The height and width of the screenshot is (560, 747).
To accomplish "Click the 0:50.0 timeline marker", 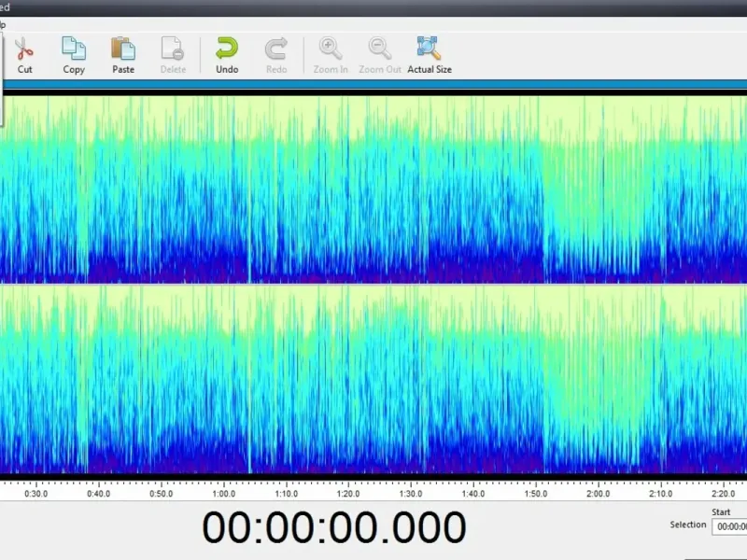I will [x=161, y=494].
